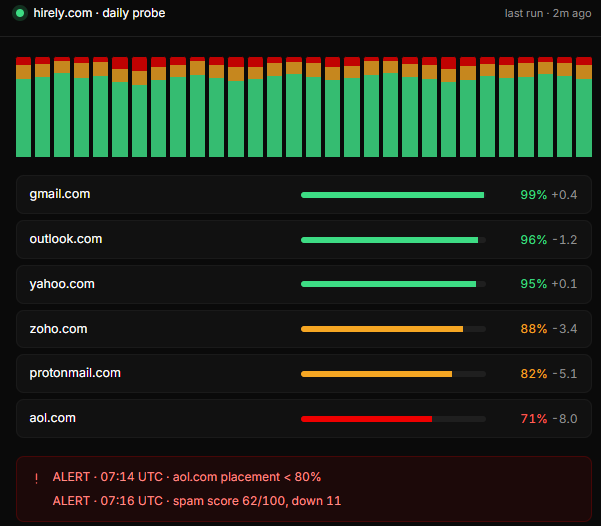Click the -1.2 delta for outlook

point(565,240)
